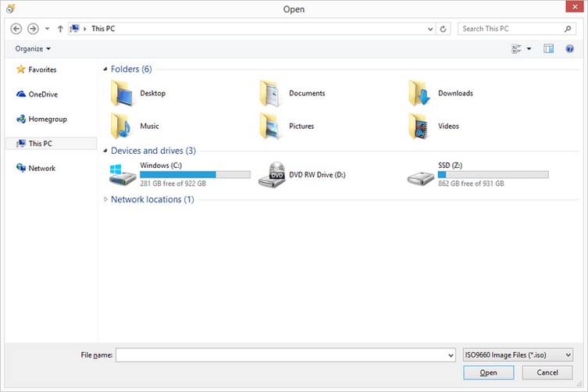This screenshot has height=392, width=588.
Task: Select Network in navigation pane
Action: [x=36, y=168]
